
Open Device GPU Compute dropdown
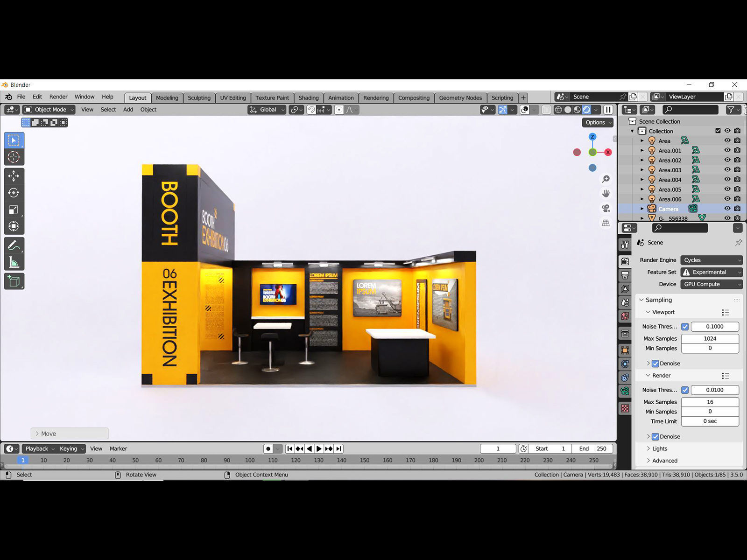[712, 284]
